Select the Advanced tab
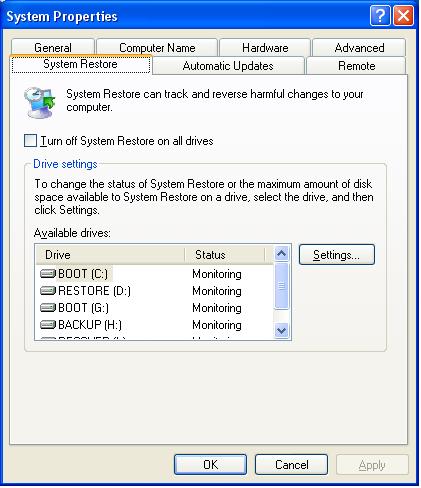The image size is (421, 488). point(359,47)
